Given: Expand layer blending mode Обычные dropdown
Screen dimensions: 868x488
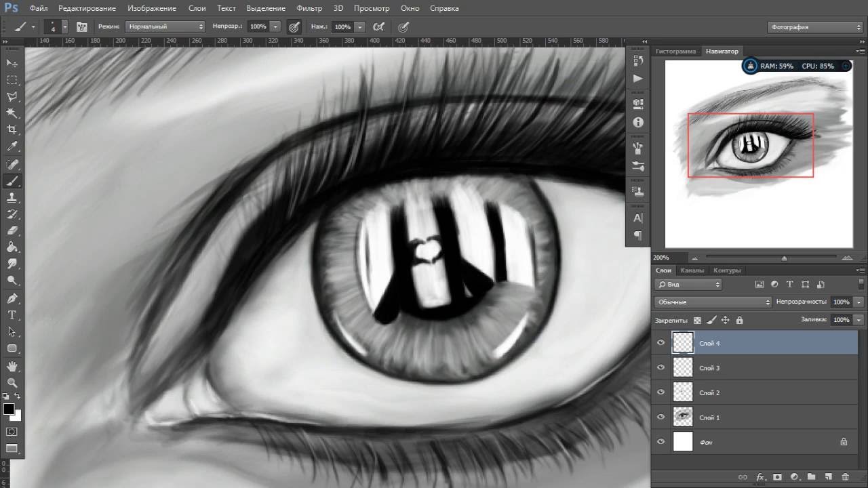Looking at the screenshot, I should pos(713,302).
